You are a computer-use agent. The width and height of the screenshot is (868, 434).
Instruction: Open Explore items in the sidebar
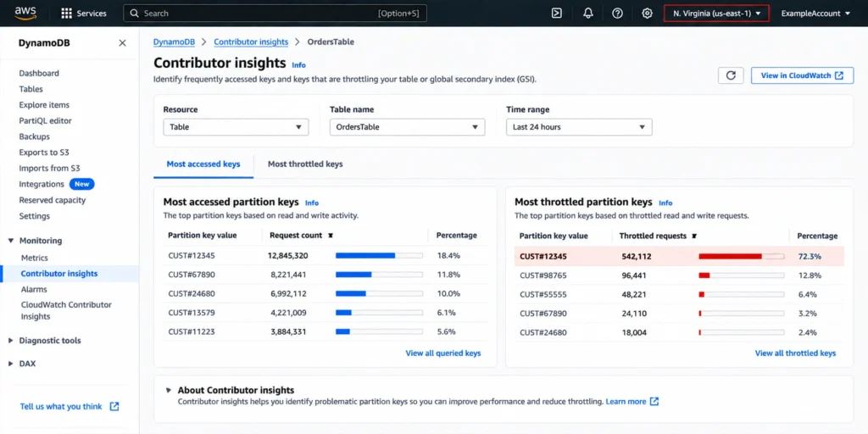coord(44,104)
